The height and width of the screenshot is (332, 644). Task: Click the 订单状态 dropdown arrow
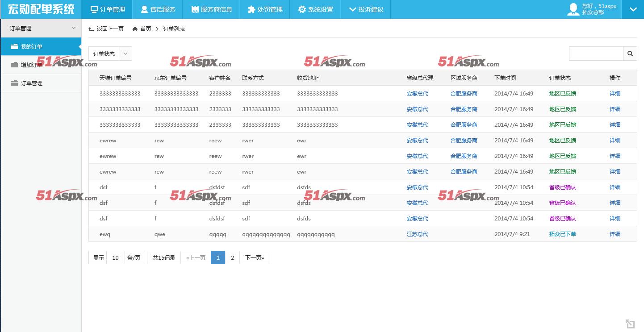pos(125,54)
